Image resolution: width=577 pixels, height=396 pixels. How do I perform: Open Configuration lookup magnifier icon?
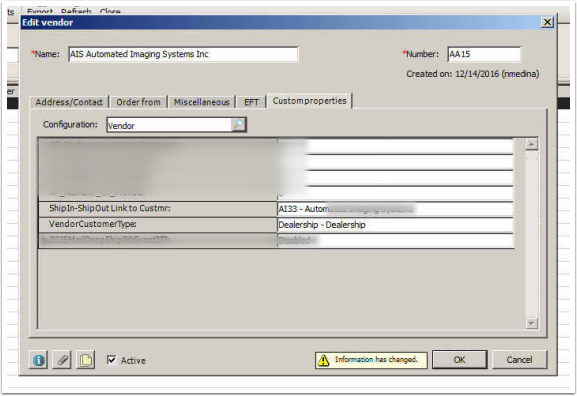point(238,124)
